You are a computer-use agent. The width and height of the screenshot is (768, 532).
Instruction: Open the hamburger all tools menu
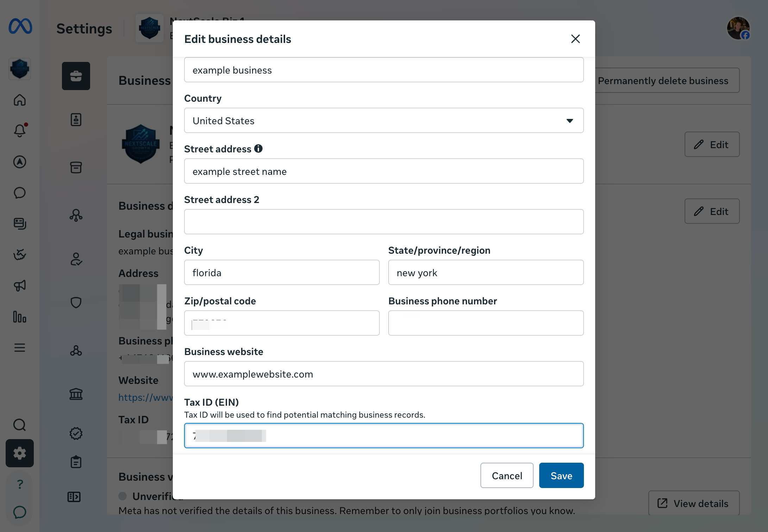pos(20,348)
